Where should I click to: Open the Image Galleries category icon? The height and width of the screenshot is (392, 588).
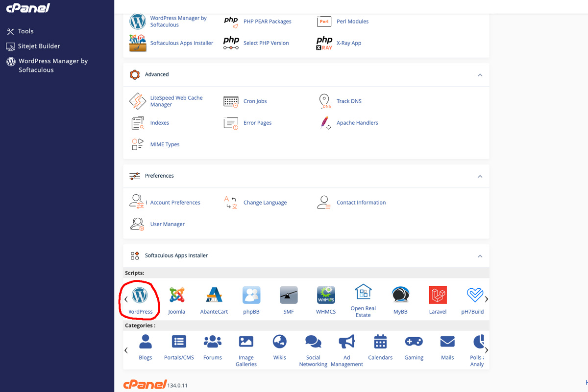click(246, 341)
